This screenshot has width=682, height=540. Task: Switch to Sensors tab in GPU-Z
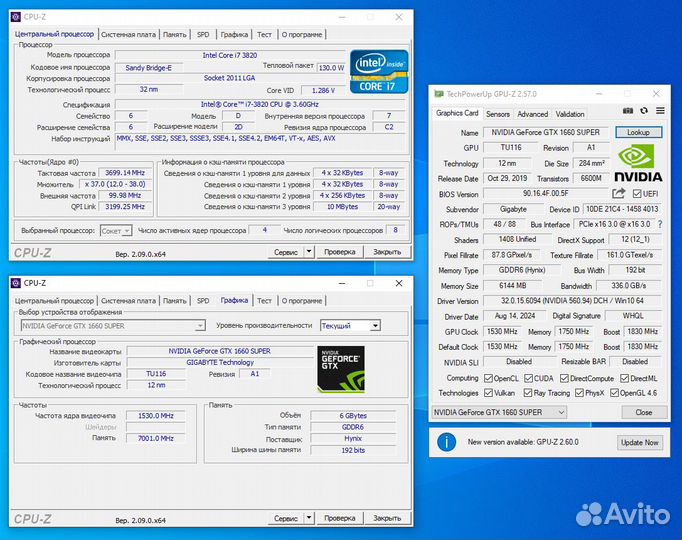click(498, 114)
